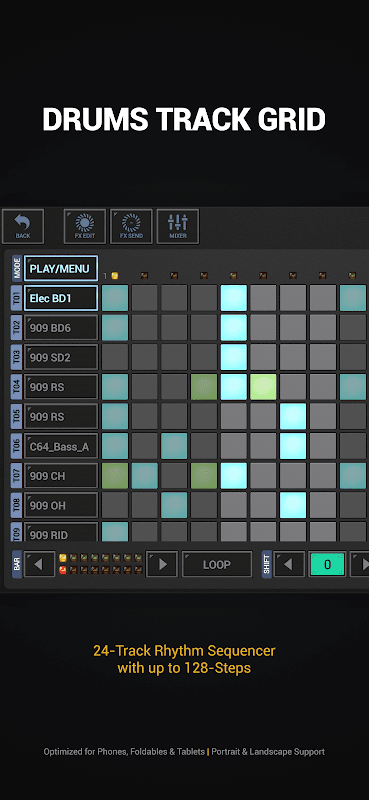Viewport: 369px width, 800px height.
Task: Select the first yellow bar indicator
Action: pos(63,558)
